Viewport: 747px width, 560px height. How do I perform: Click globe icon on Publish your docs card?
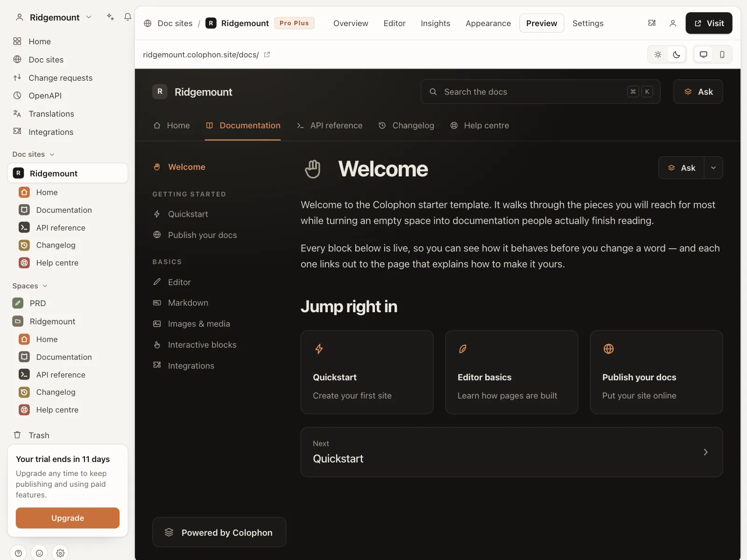(x=608, y=349)
